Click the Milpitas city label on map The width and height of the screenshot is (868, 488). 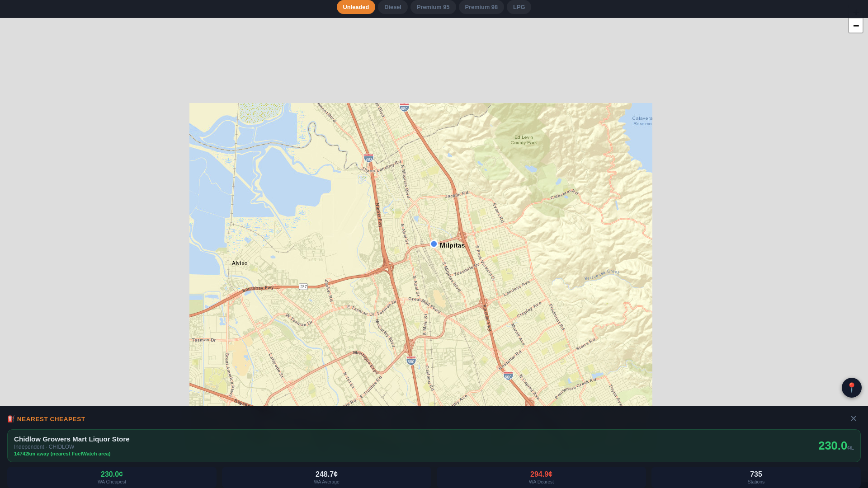(452, 245)
